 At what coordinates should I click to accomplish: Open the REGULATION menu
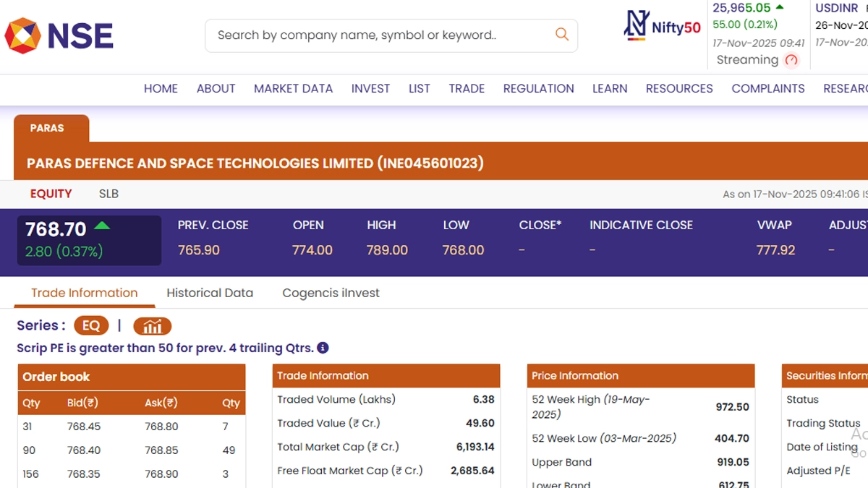coord(538,88)
